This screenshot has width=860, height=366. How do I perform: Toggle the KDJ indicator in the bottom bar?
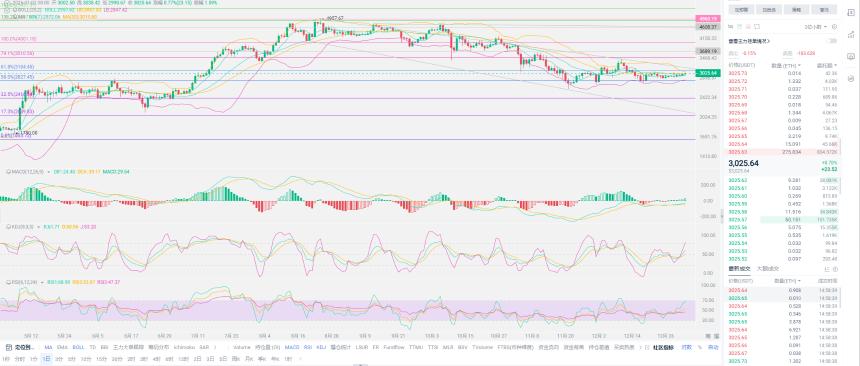[x=321, y=347]
